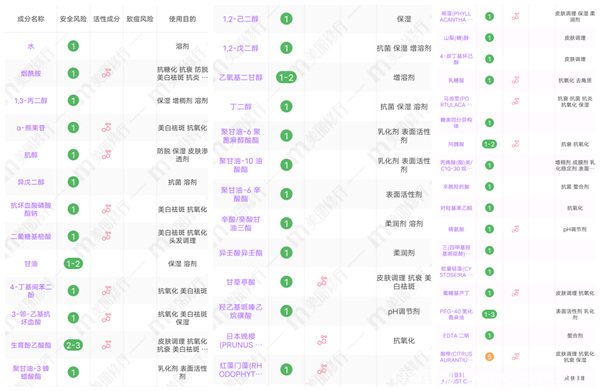The image size is (600, 391).
Task: Click the 1-2 safety badge for 乙氧基二甘醇
Action: tap(286, 78)
